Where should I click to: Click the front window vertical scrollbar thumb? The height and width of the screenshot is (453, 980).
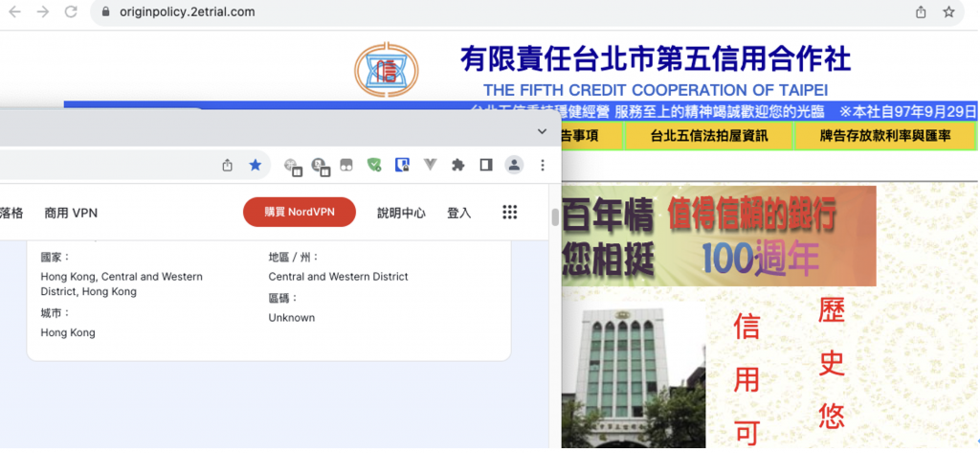[554, 216]
